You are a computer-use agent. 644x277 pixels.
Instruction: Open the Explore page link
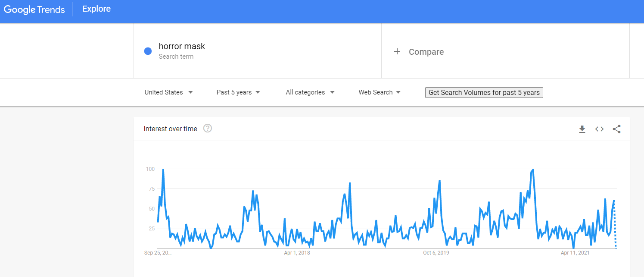[96, 9]
